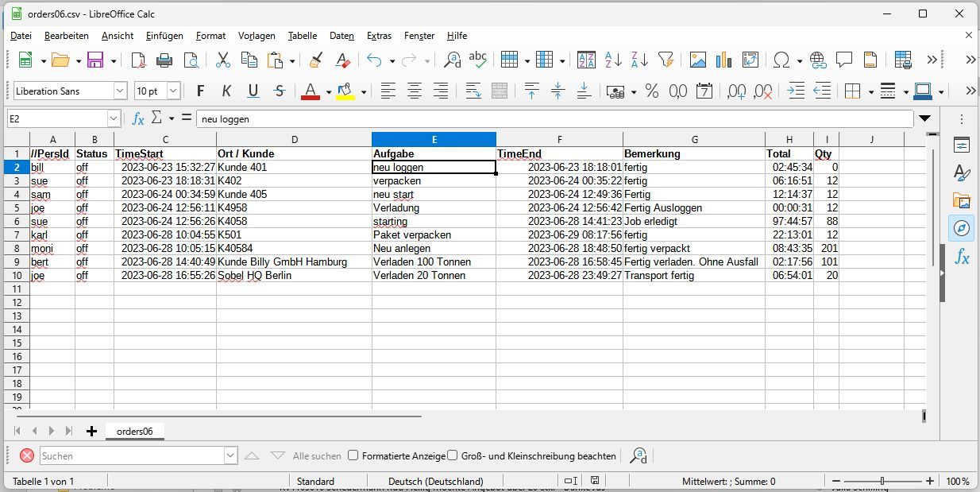Open Find and Replace from the standard toolbar

click(x=452, y=60)
